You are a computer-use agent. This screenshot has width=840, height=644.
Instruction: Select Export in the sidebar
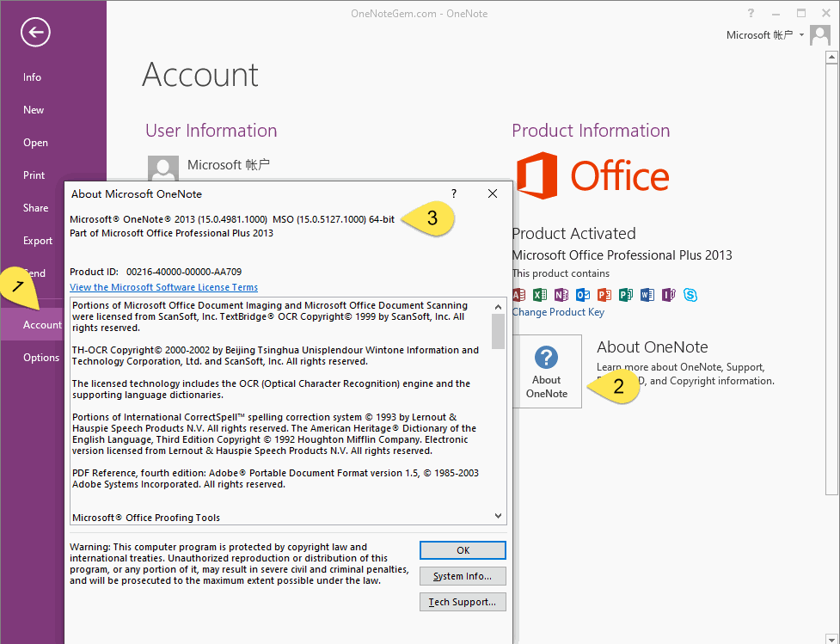(38, 241)
